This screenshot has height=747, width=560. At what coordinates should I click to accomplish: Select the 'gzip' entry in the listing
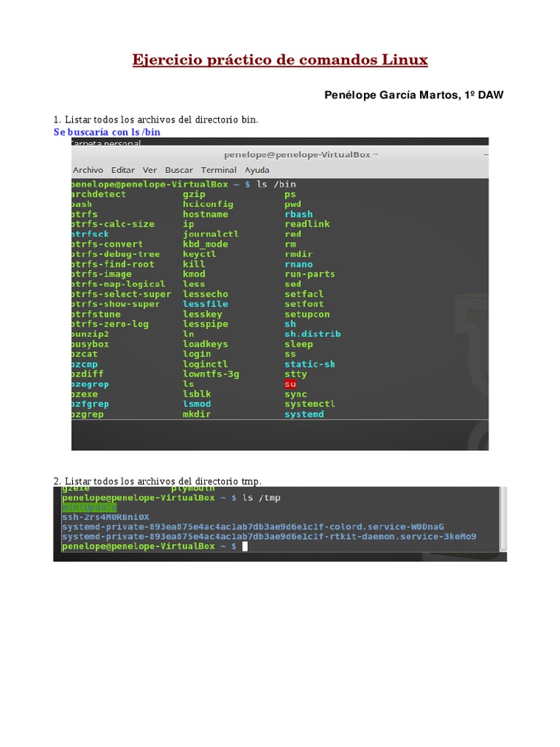point(194,194)
